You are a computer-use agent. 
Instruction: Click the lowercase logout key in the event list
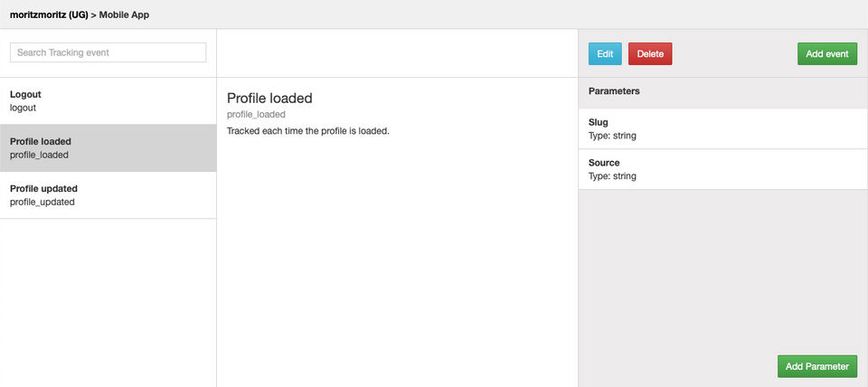click(x=23, y=108)
